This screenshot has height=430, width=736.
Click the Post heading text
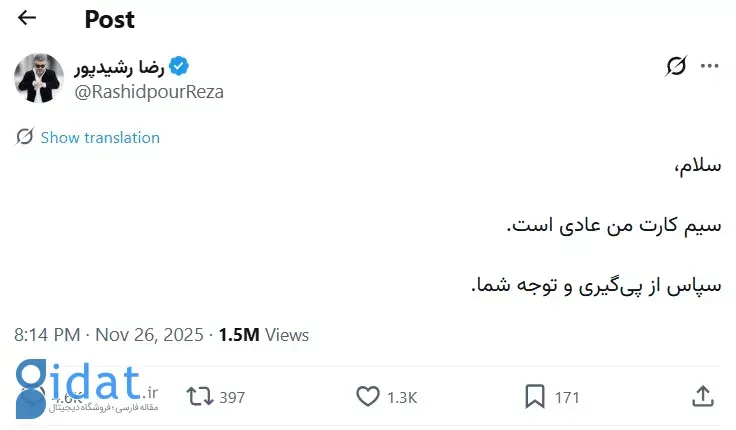click(x=109, y=19)
